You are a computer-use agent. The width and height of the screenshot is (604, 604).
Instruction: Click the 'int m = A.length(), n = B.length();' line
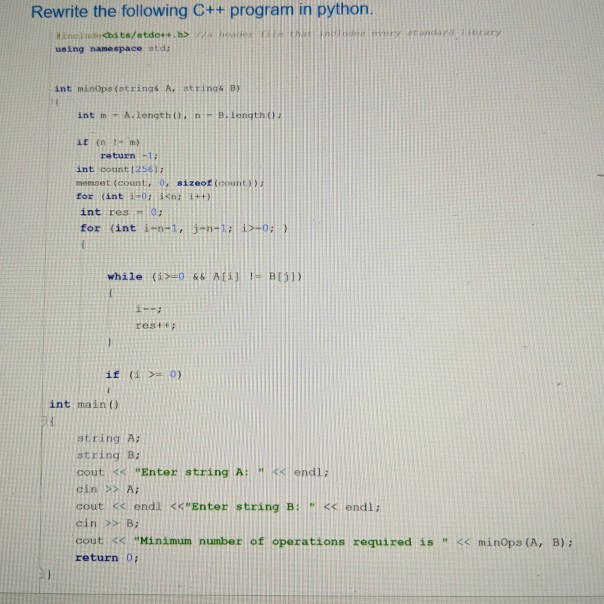click(180, 115)
